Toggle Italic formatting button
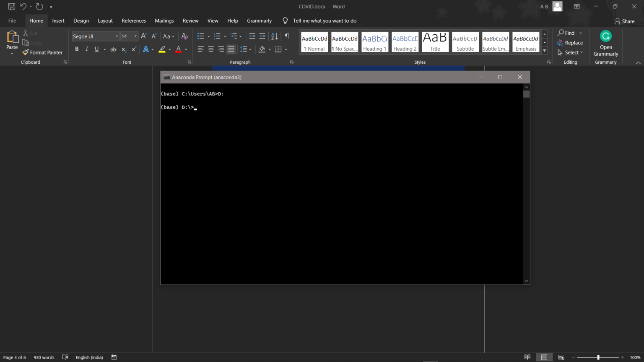The image size is (644, 362). pyautogui.click(x=87, y=49)
